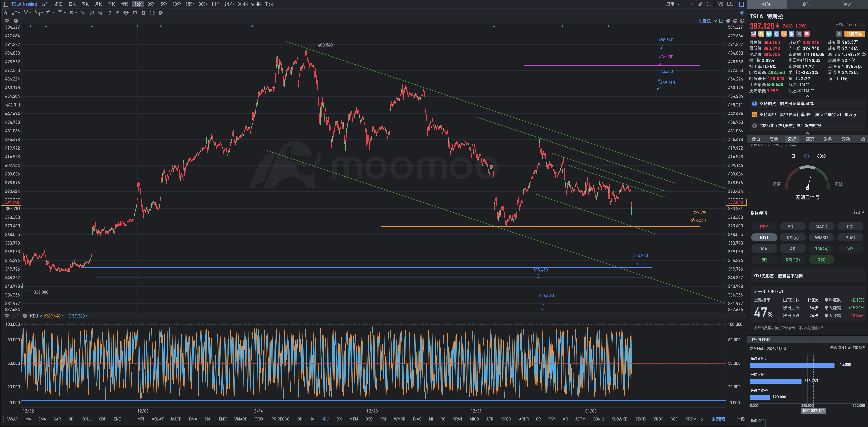The width and height of the screenshot is (868, 427).
Task: Select the wave pattern drawing tool
Action: pos(37,13)
